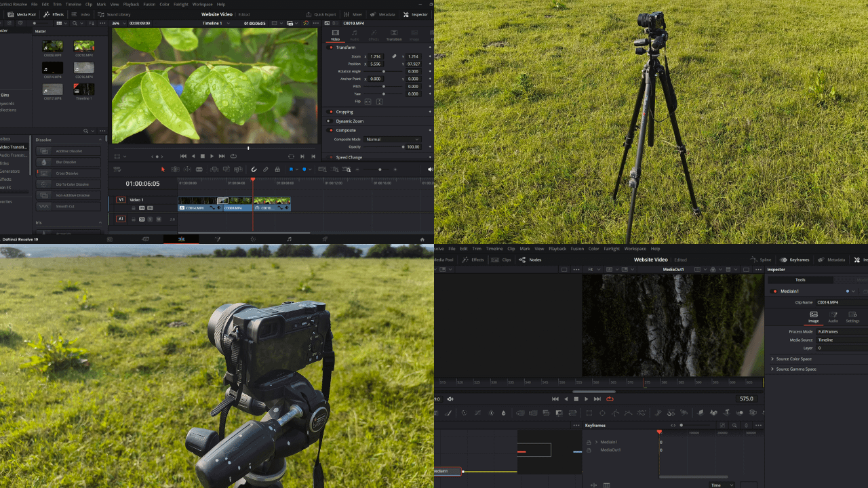Toggle the Speed Change enable switch
Screen dimensions: 868x488
(331, 157)
